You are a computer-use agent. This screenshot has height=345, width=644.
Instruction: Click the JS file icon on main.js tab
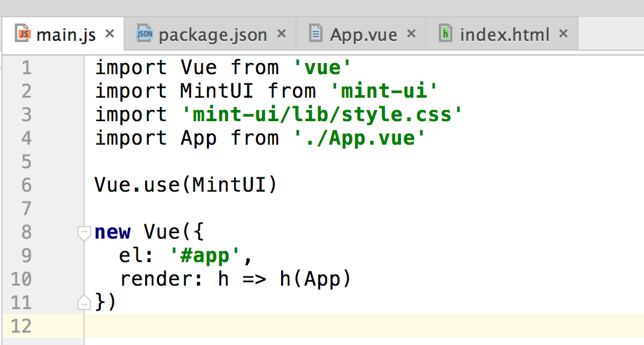click(23, 33)
